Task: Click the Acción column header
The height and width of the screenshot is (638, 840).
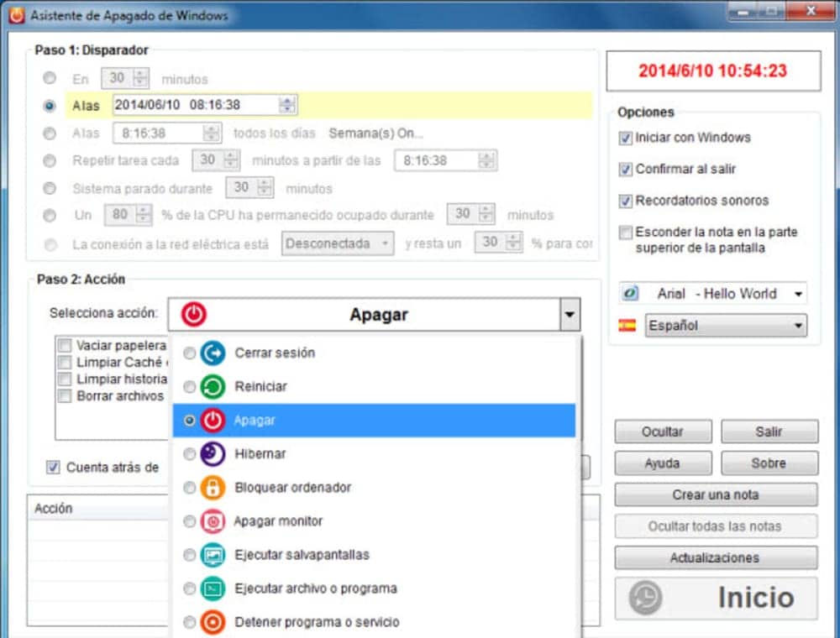Action: click(x=97, y=508)
